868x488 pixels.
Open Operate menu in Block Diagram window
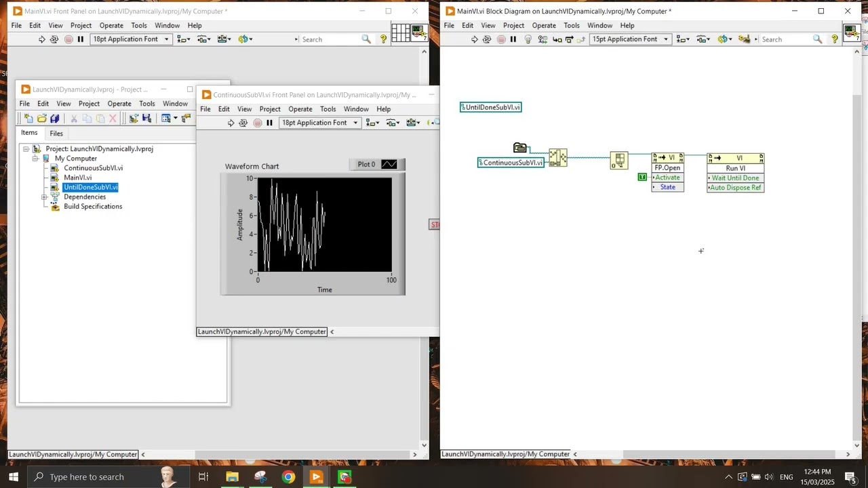tap(544, 26)
